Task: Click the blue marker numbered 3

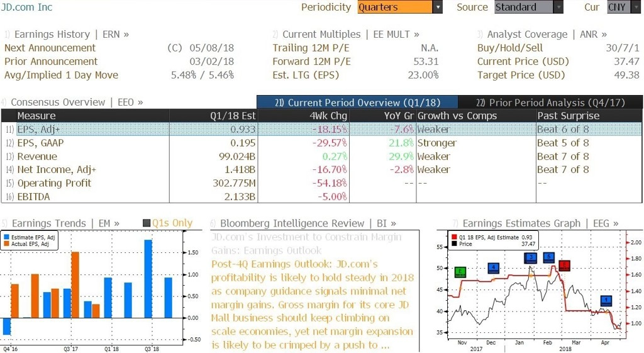Action: tap(531, 258)
